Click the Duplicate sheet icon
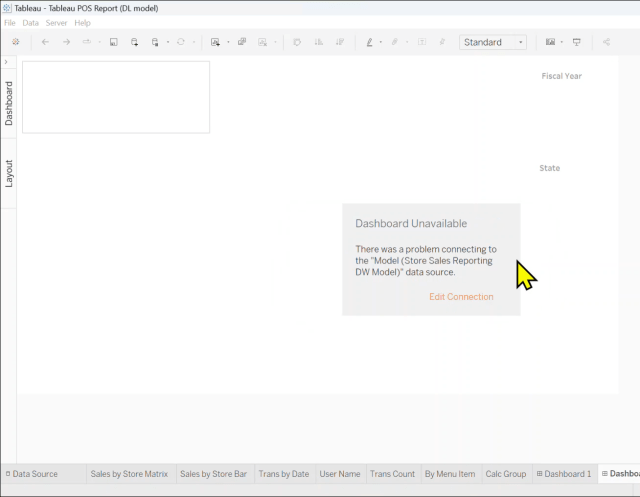The height and width of the screenshot is (497, 640). click(242, 42)
